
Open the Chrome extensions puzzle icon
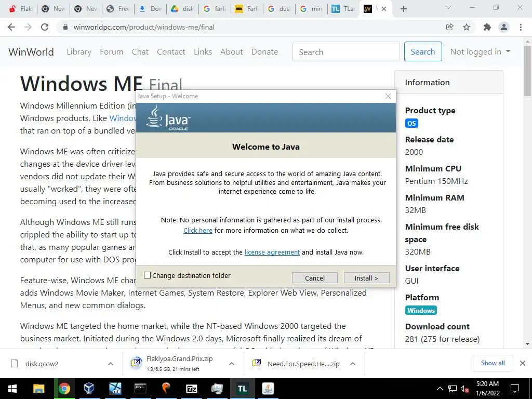click(x=487, y=27)
